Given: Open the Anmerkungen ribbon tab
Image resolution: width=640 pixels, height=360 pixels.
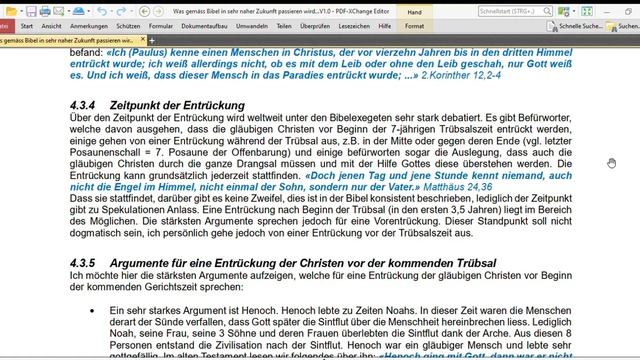Looking at the screenshot, I should point(89,26).
